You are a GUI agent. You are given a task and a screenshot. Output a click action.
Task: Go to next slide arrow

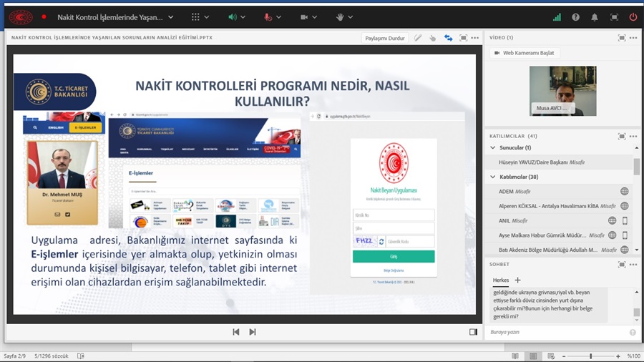point(253,332)
